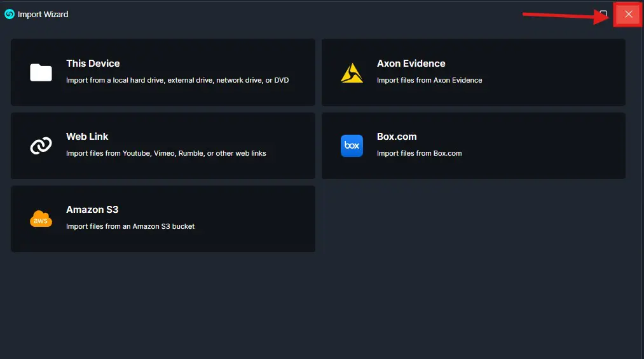This screenshot has width=644, height=359.
Task: Click 'Import from a local hard drive' description
Action: click(x=177, y=81)
